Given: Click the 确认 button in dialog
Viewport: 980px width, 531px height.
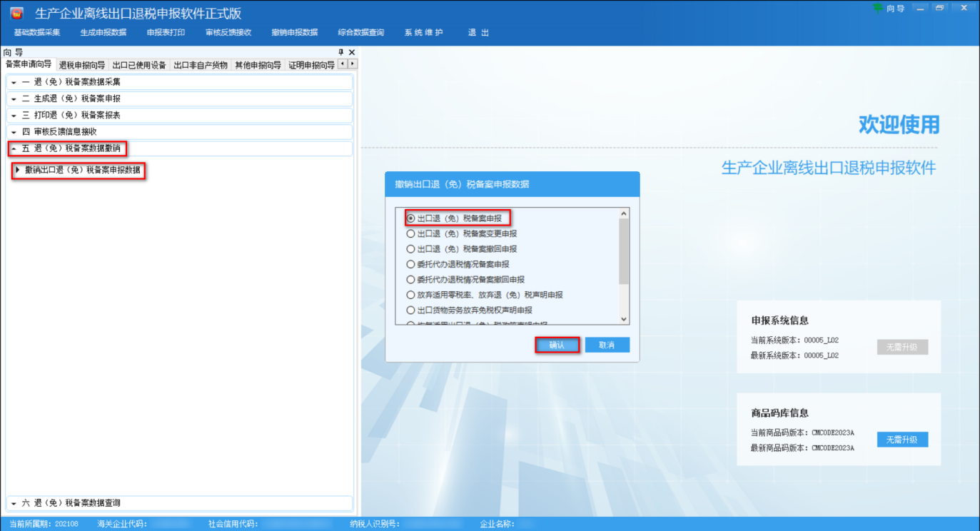Looking at the screenshot, I should coord(557,345).
